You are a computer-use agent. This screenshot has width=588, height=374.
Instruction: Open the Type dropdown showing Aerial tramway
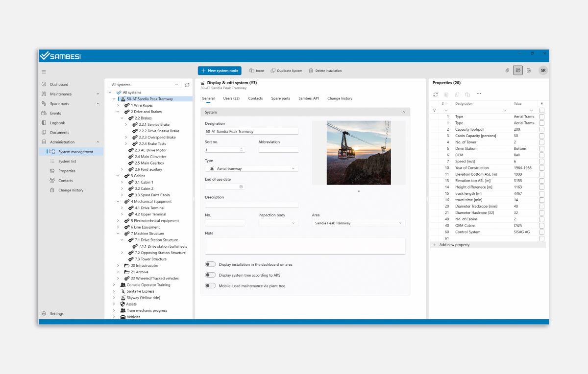[251, 168]
